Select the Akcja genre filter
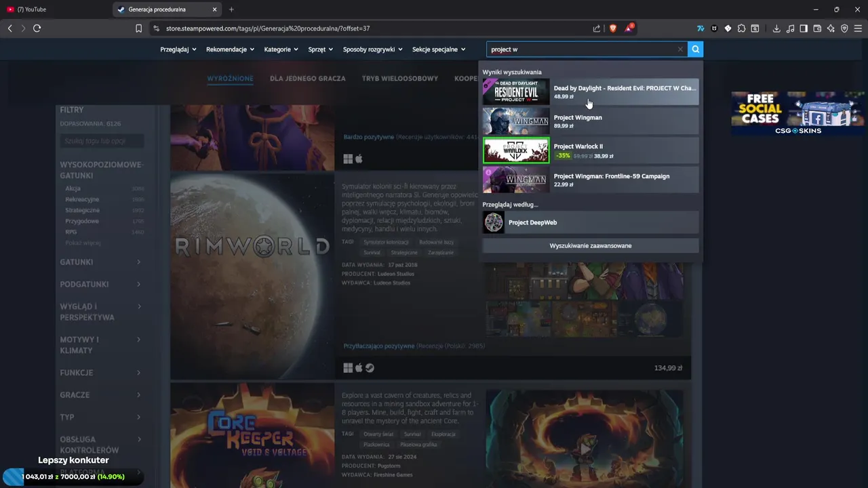This screenshot has height=488, width=868. [x=73, y=188]
